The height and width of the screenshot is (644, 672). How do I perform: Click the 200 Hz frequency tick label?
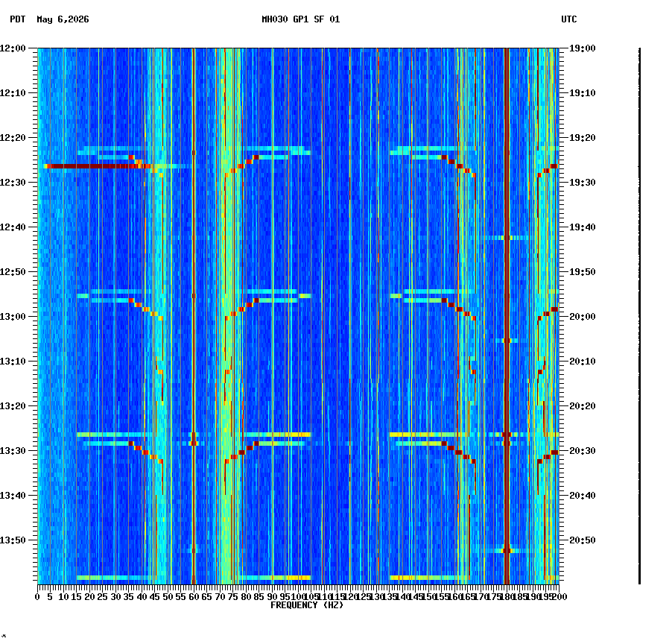(560, 597)
